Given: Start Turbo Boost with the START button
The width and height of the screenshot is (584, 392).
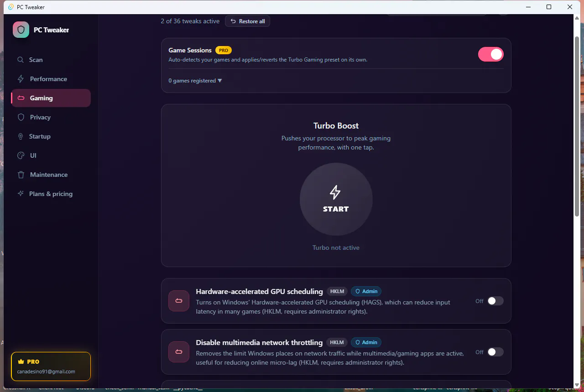Looking at the screenshot, I should tap(336, 199).
